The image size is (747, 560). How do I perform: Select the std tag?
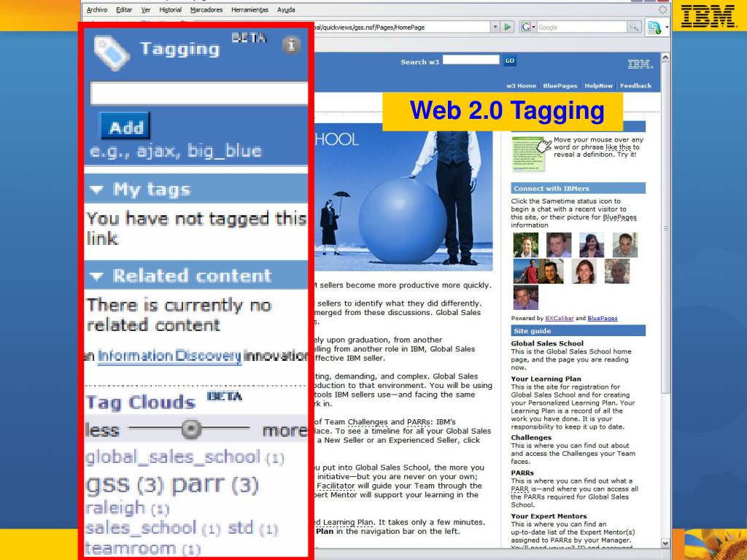click(x=252, y=528)
